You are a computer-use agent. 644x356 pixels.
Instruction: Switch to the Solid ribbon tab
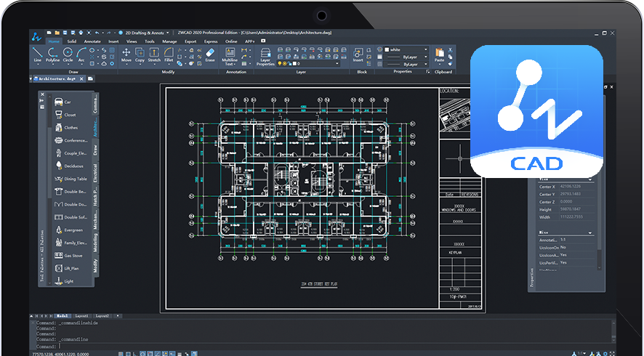pyautogui.click(x=72, y=41)
